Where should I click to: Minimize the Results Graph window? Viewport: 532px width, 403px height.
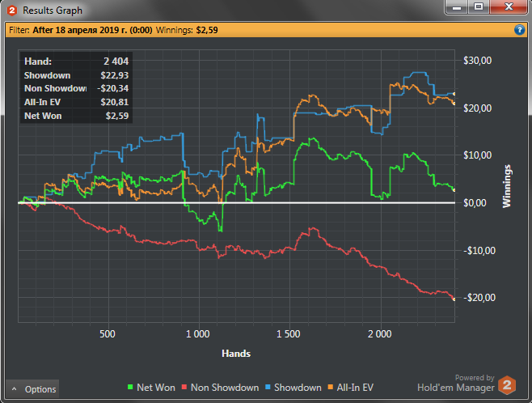point(457,6)
